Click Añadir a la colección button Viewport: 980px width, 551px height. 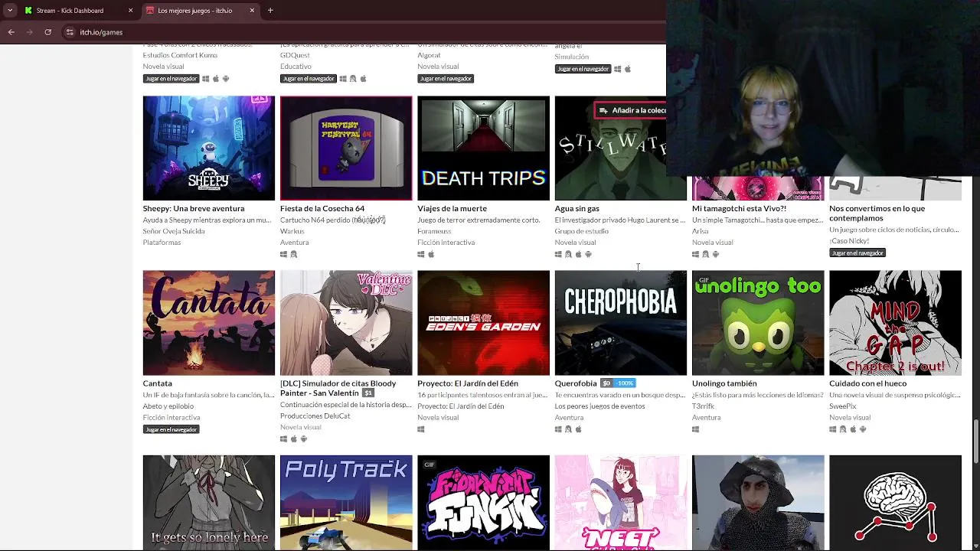(631, 110)
